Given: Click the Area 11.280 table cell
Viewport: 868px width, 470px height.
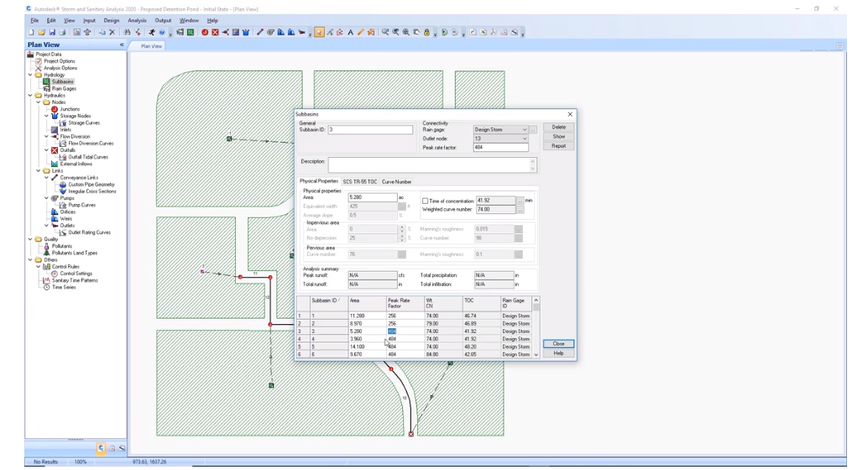Looking at the screenshot, I should coord(367,316).
